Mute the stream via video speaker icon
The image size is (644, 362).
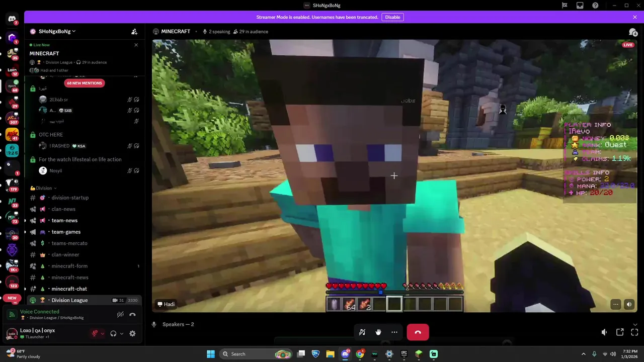click(629, 304)
